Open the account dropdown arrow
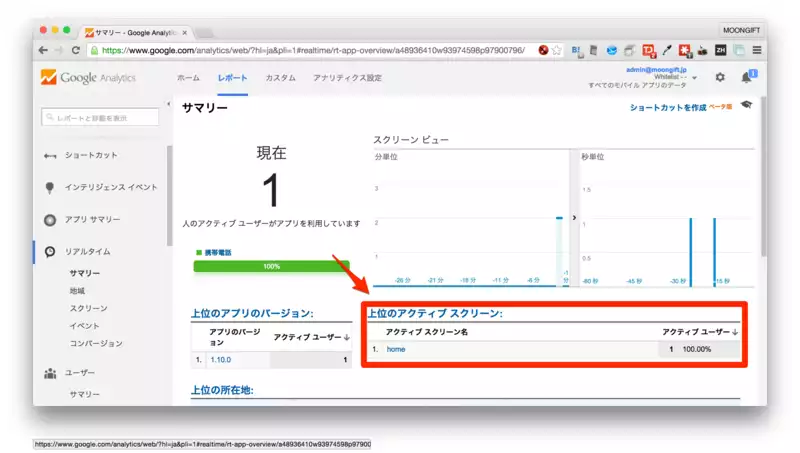This screenshot has height=453, width=800. tap(694, 78)
